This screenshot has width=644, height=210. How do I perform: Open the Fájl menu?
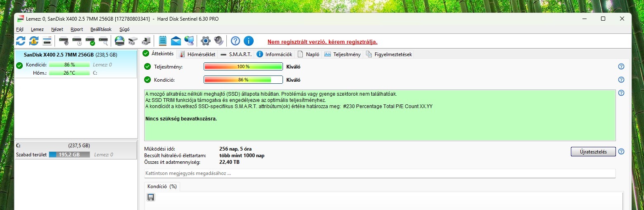[x=20, y=29]
